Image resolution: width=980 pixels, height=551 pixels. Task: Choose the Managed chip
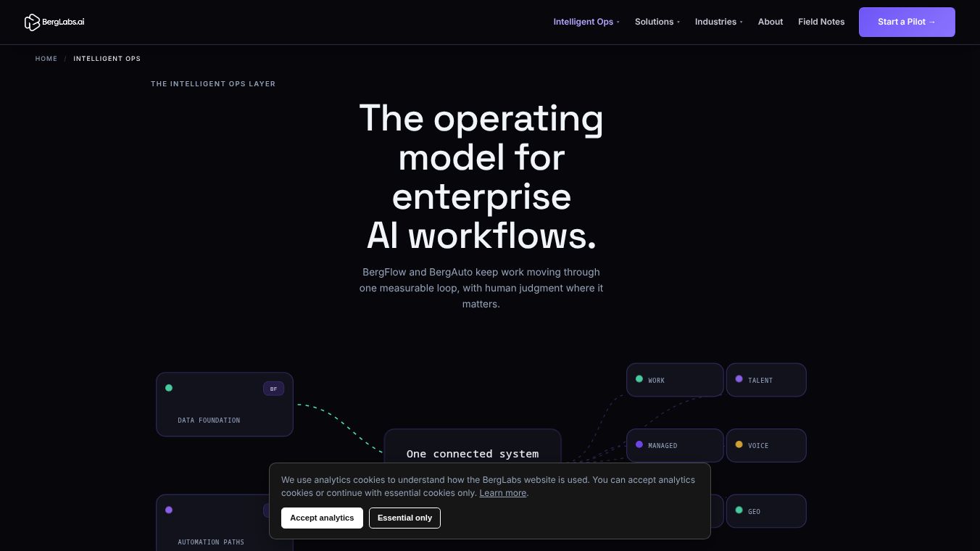675,445
